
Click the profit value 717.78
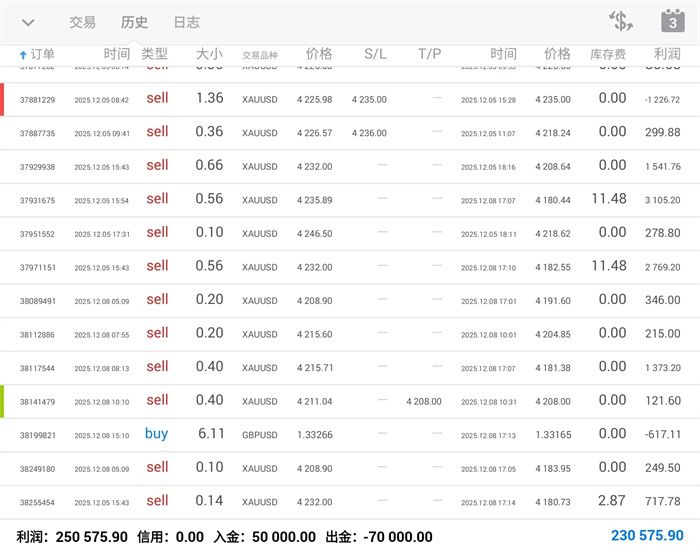pos(662,501)
